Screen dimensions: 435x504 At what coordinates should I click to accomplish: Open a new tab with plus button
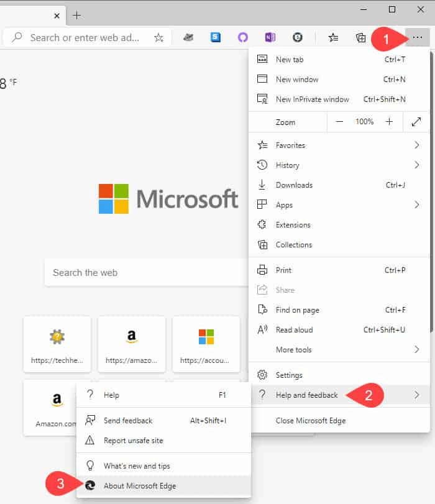(x=77, y=16)
